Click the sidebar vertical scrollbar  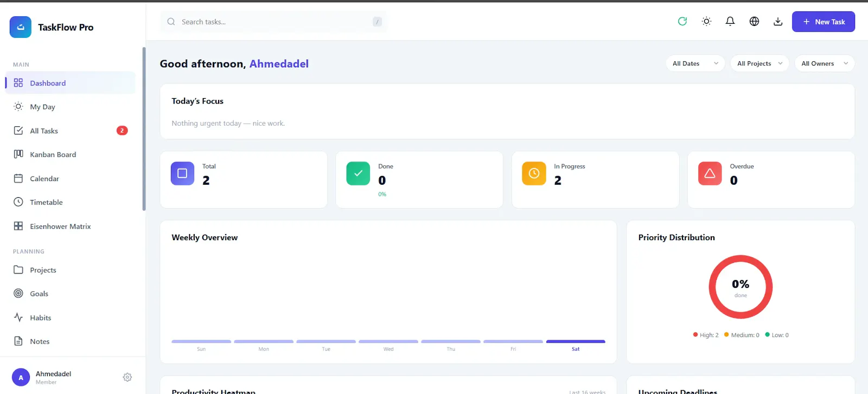tap(144, 129)
